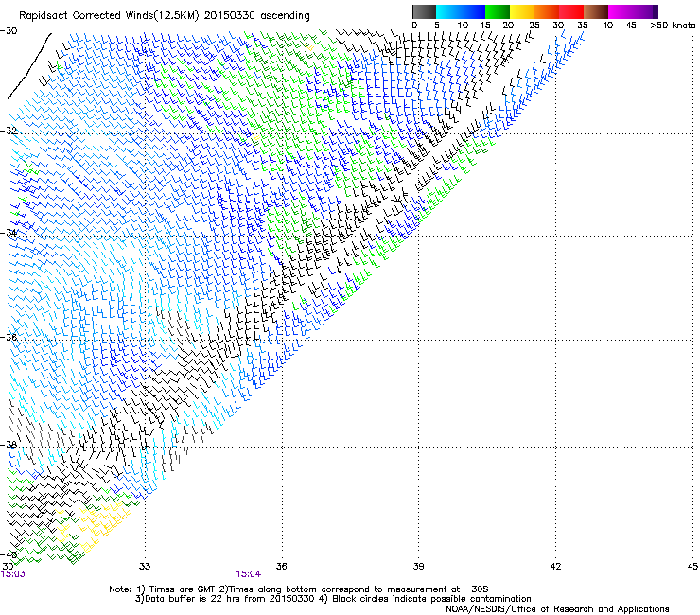Click the '36' longitude axis label
Viewport: 700px width, 615px height.
click(x=281, y=567)
